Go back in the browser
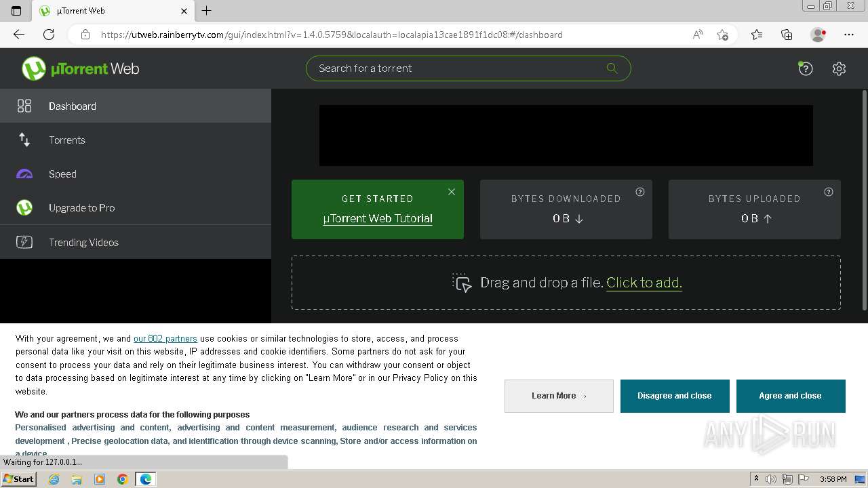This screenshot has height=488, width=868. 19,35
